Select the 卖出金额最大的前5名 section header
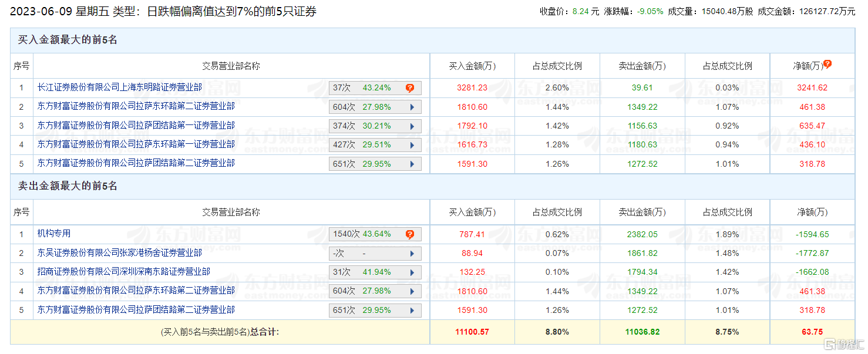The height and width of the screenshot is (354, 868). click(x=68, y=186)
